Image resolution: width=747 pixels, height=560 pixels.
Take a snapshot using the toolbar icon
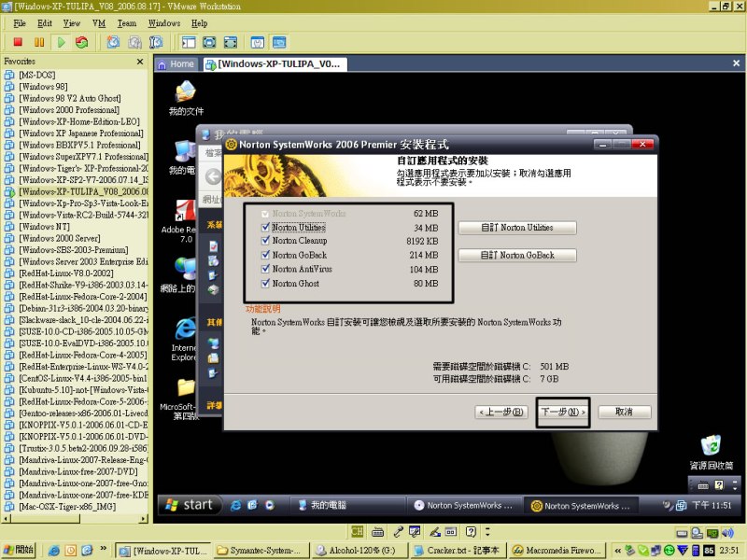pos(113,42)
